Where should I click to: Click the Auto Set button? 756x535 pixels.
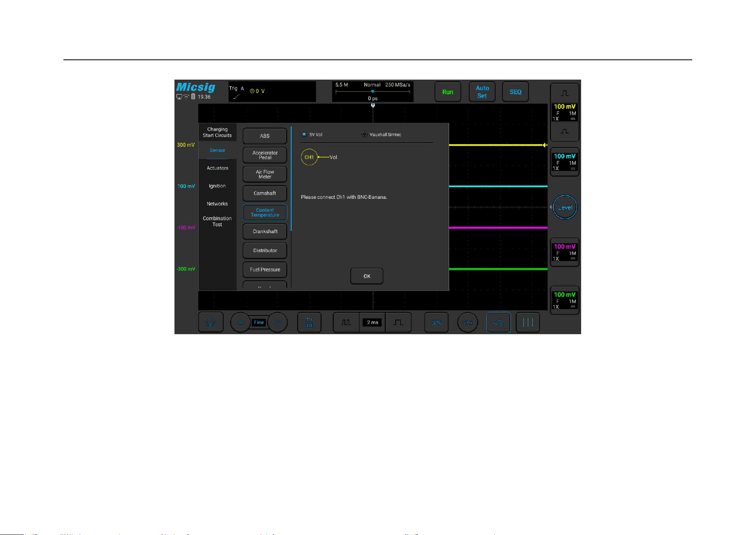click(x=482, y=92)
